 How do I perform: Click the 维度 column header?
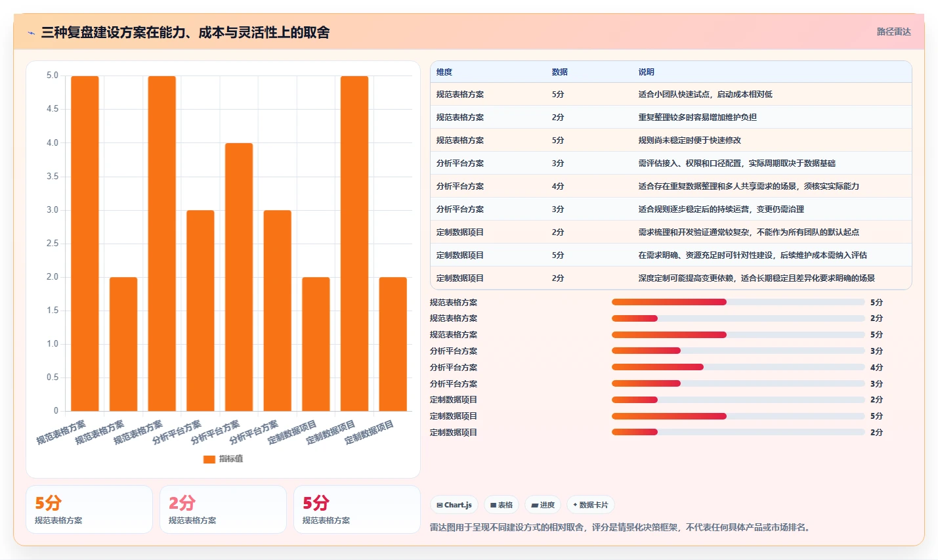(444, 72)
